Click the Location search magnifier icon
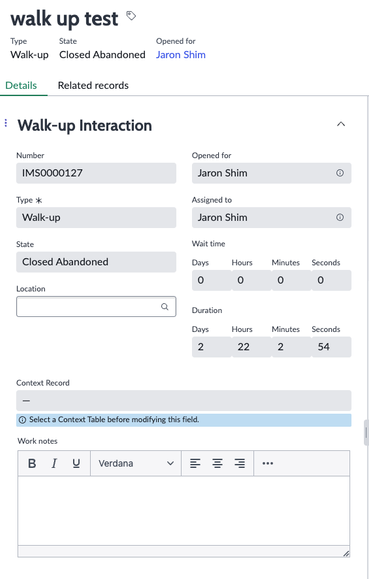 pyautogui.click(x=165, y=306)
